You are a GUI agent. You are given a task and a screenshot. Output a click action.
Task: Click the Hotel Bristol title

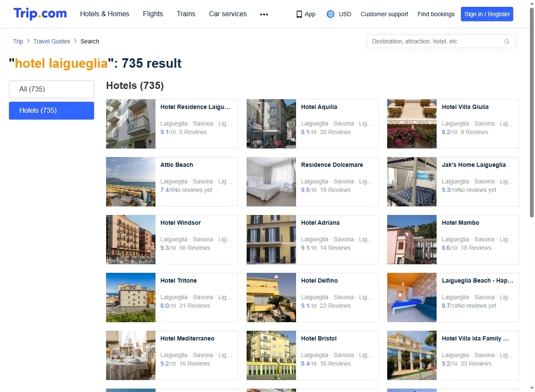319,338
